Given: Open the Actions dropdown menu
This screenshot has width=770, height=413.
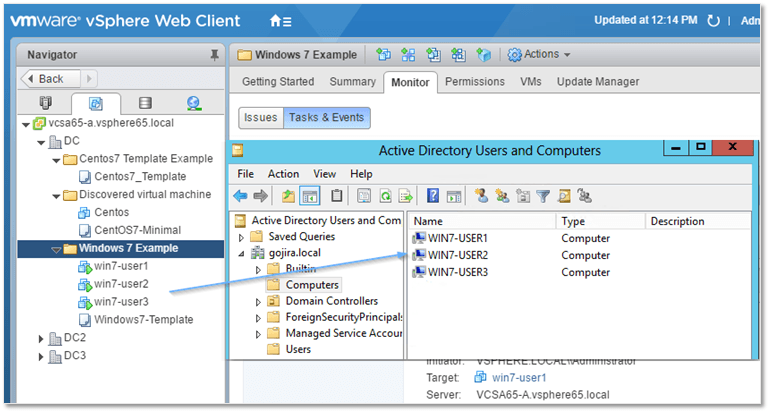Looking at the screenshot, I should tap(539, 55).
